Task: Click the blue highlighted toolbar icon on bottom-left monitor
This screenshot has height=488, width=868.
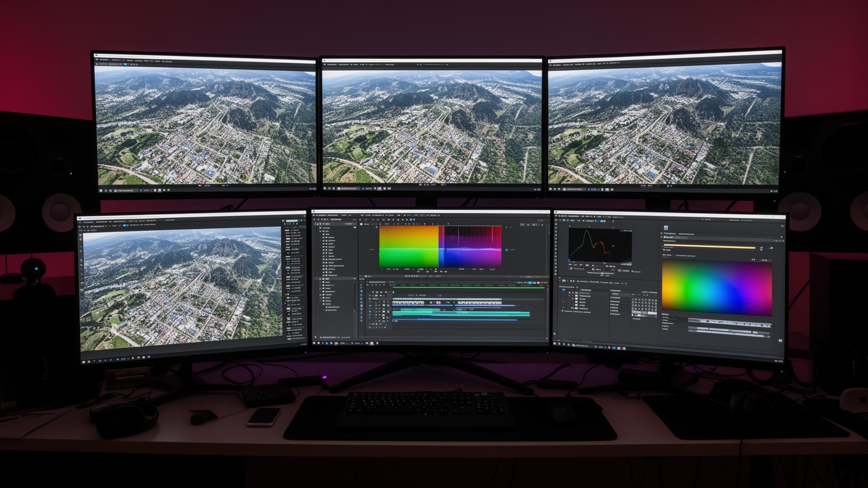Action: [x=124, y=225]
